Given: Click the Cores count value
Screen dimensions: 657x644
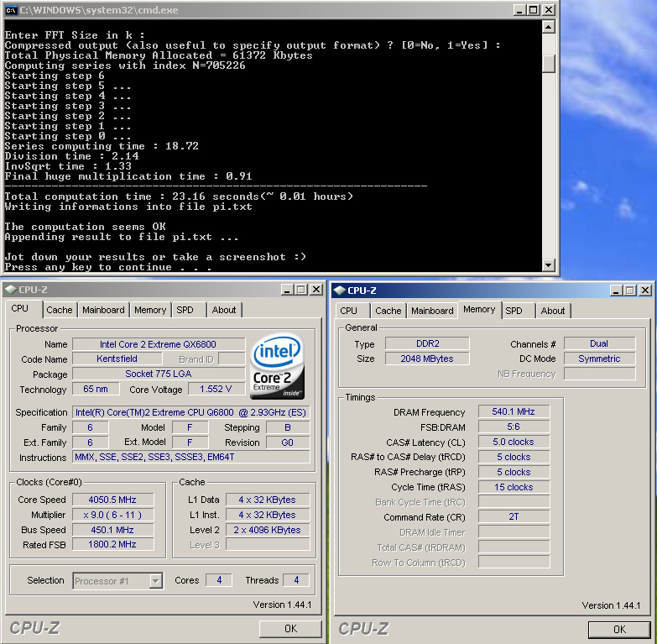Looking at the screenshot, I should point(219,580).
